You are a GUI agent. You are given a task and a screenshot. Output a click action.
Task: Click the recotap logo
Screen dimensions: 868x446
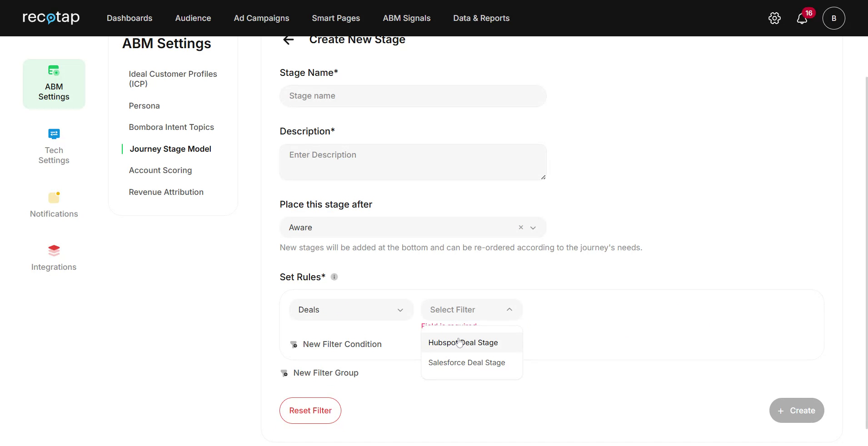51,18
